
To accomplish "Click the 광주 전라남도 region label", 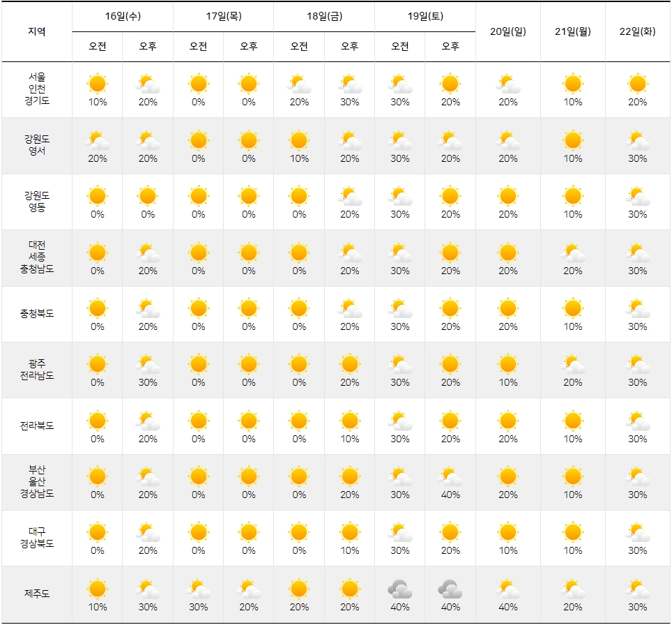I will tap(37, 370).
